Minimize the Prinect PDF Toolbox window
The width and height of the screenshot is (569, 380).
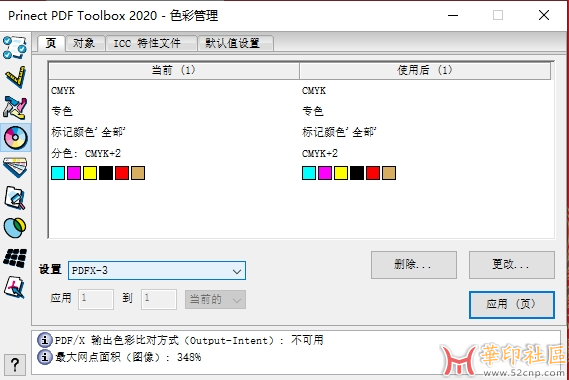tap(453, 15)
